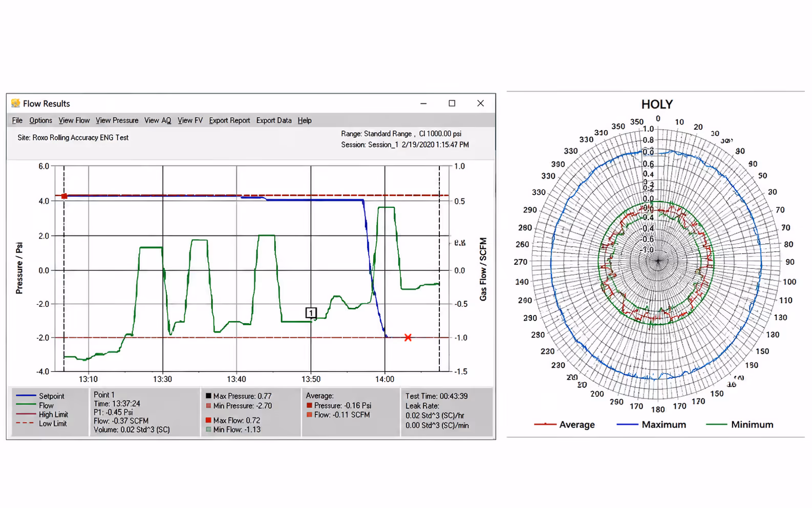
Task: Click the black Max Pressure swatch
Action: 208,396
